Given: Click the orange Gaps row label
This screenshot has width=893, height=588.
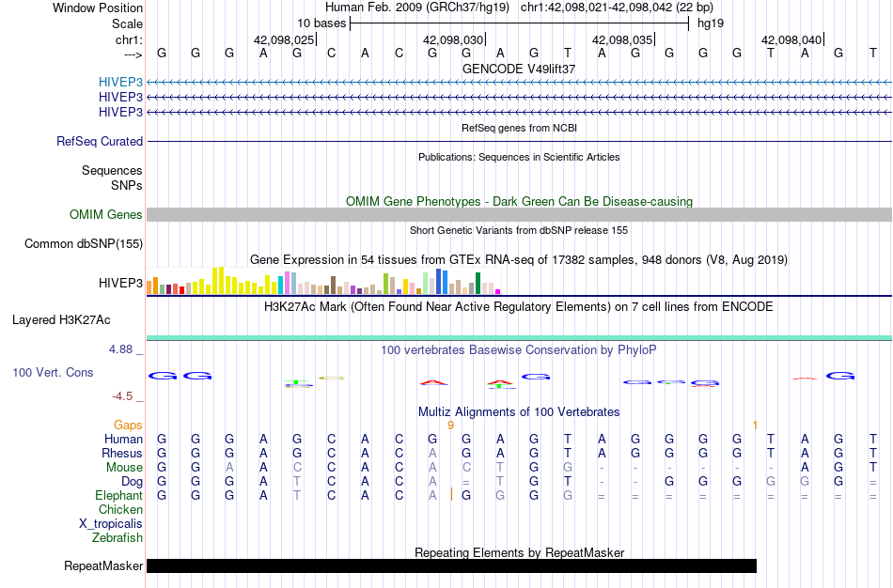Looking at the screenshot, I should point(128,426).
